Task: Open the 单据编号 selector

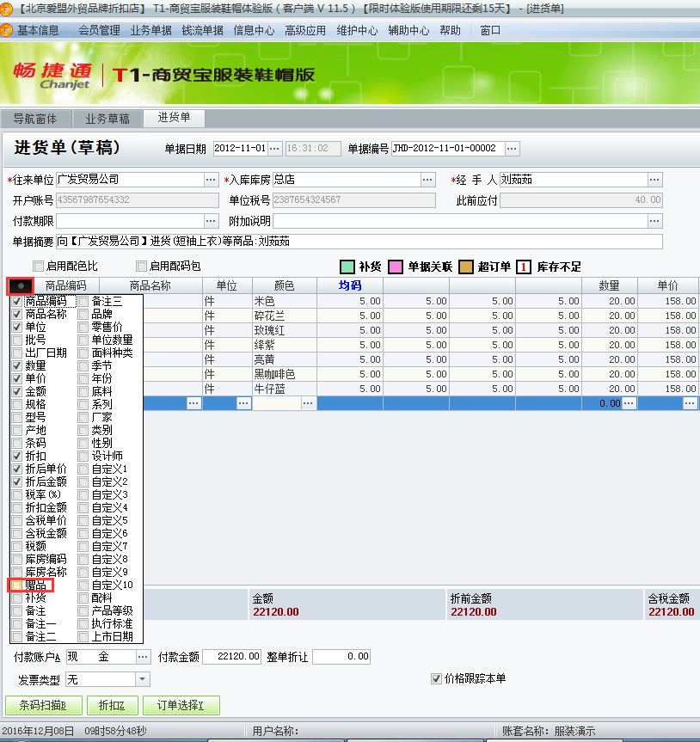Action: (511, 147)
